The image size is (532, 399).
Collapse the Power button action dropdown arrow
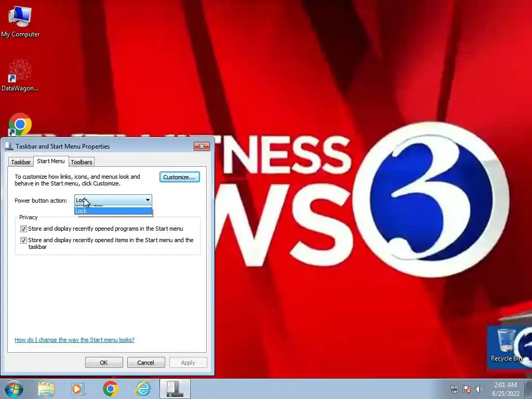(148, 200)
